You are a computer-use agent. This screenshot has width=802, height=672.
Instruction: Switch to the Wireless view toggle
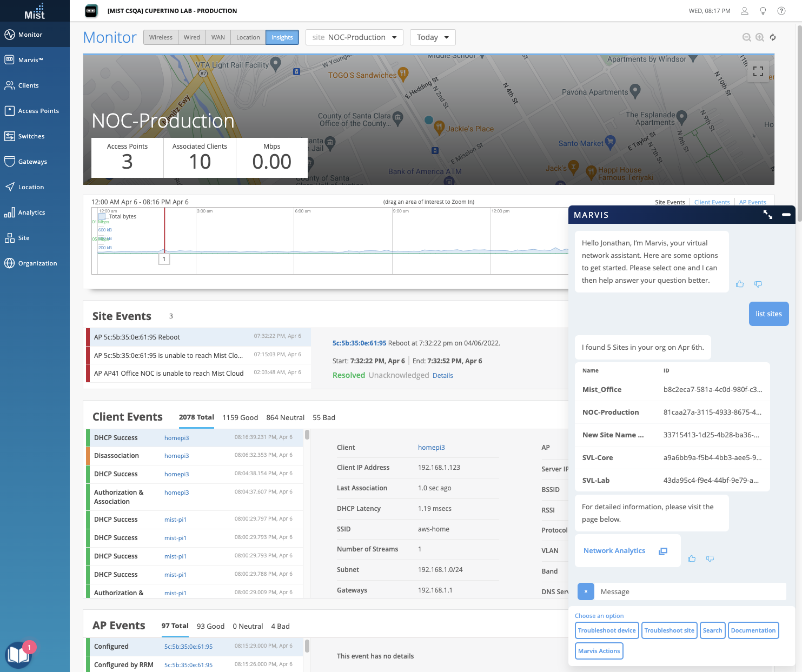point(161,37)
